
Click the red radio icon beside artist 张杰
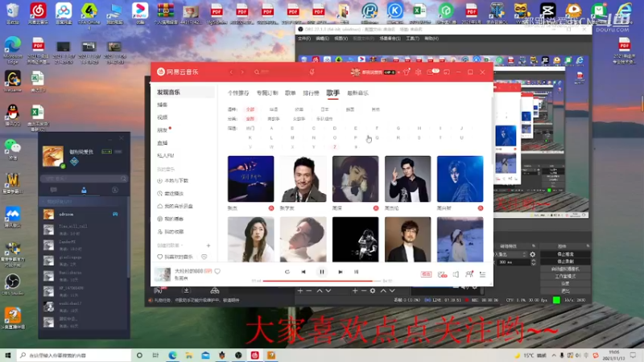click(271, 208)
